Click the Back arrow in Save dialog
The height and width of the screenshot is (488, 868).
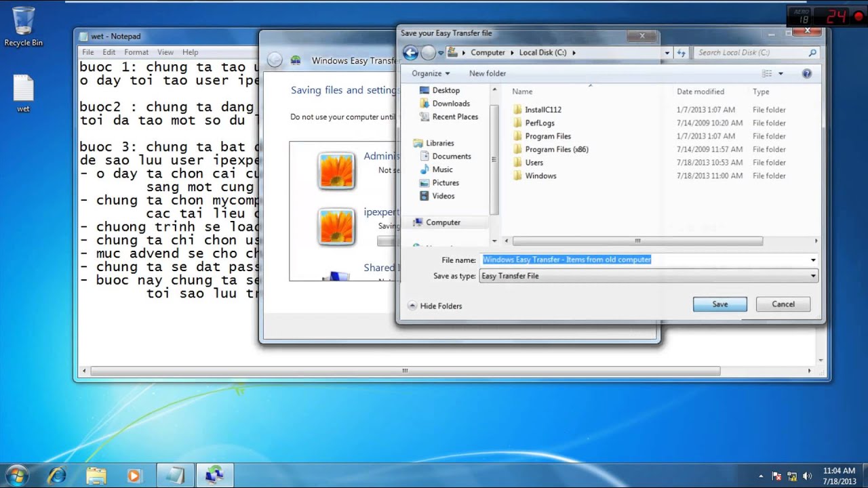410,53
